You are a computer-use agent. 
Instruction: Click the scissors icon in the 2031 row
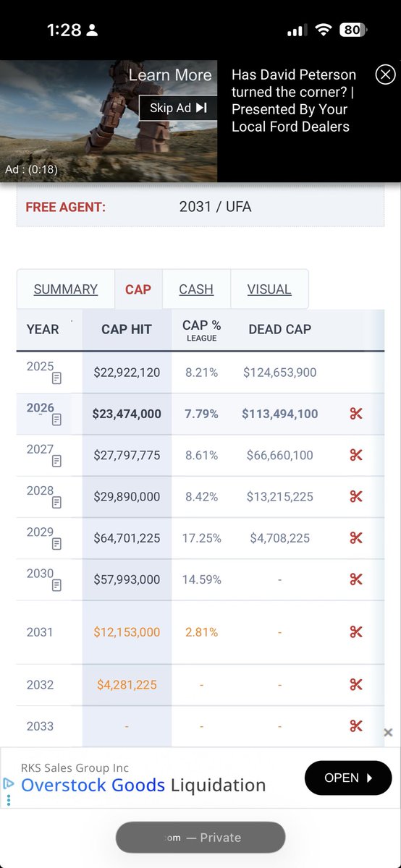tap(355, 632)
